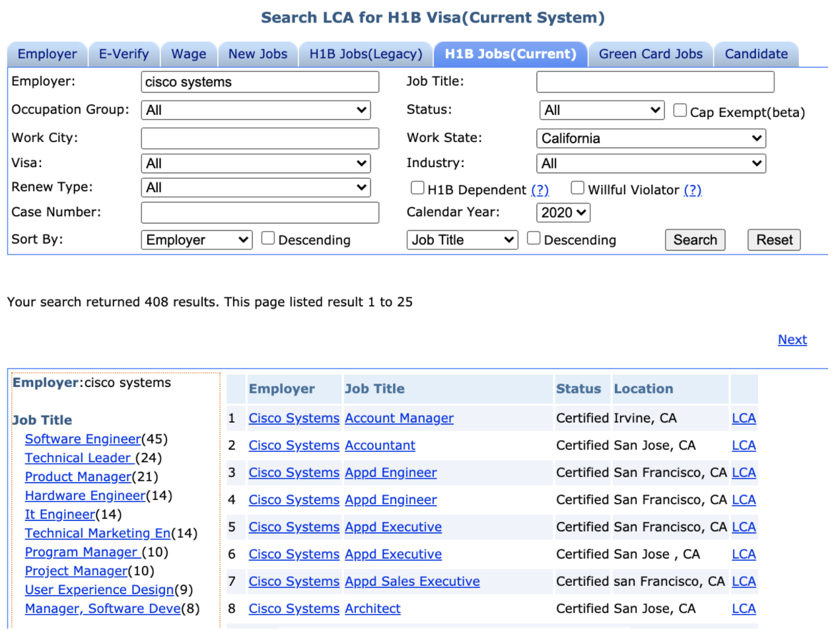Click the Reset button
This screenshot has width=840, height=630.
pyautogui.click(x=774, y=240)
